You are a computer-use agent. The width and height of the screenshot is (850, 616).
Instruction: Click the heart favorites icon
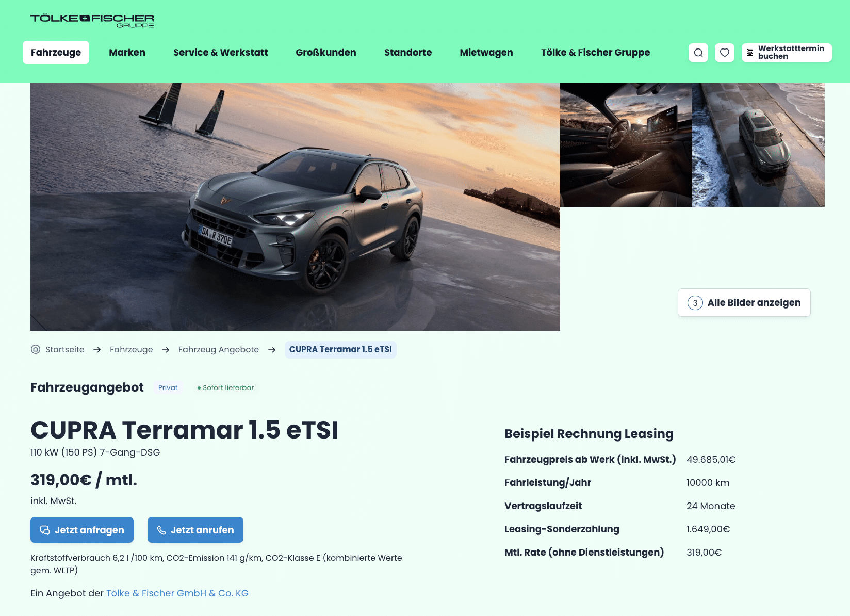725,53
